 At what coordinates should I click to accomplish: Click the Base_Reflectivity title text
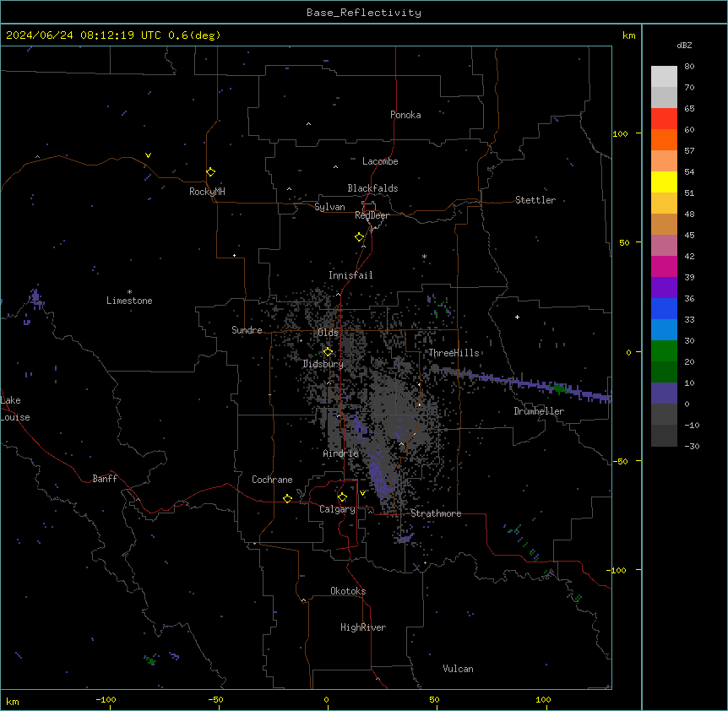coord(364,13)
